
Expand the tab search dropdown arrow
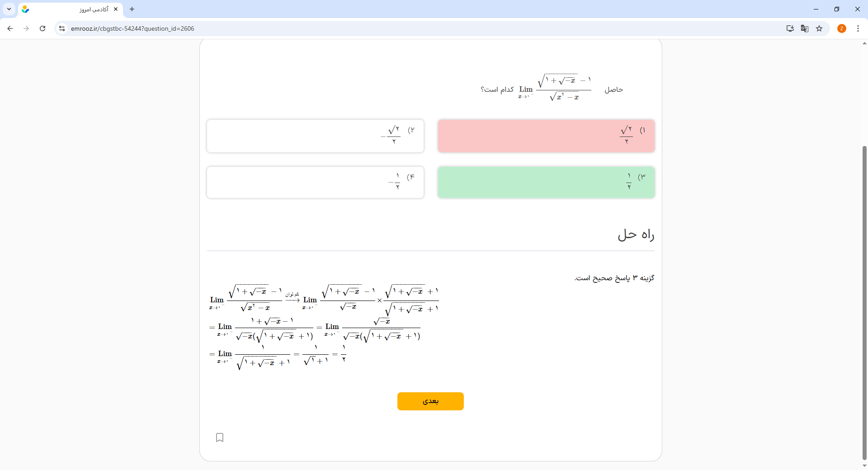pos(9,9)
